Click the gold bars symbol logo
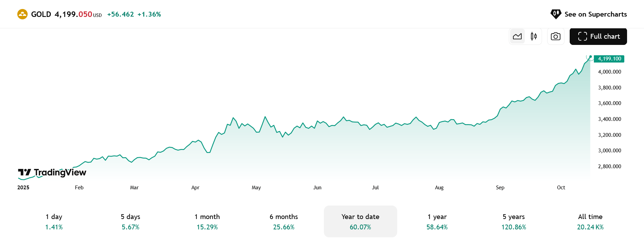Screen dimensions: 644x247 click(x=22, y=14)
